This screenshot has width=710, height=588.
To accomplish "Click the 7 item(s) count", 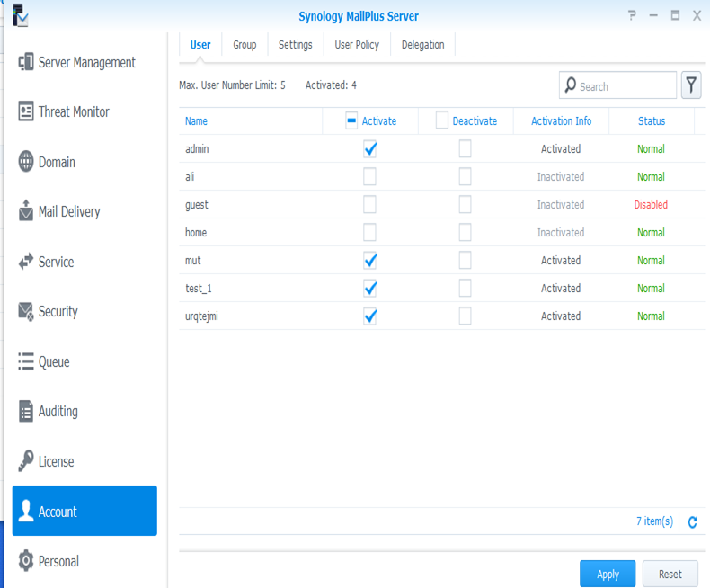I will coord(655,521).
